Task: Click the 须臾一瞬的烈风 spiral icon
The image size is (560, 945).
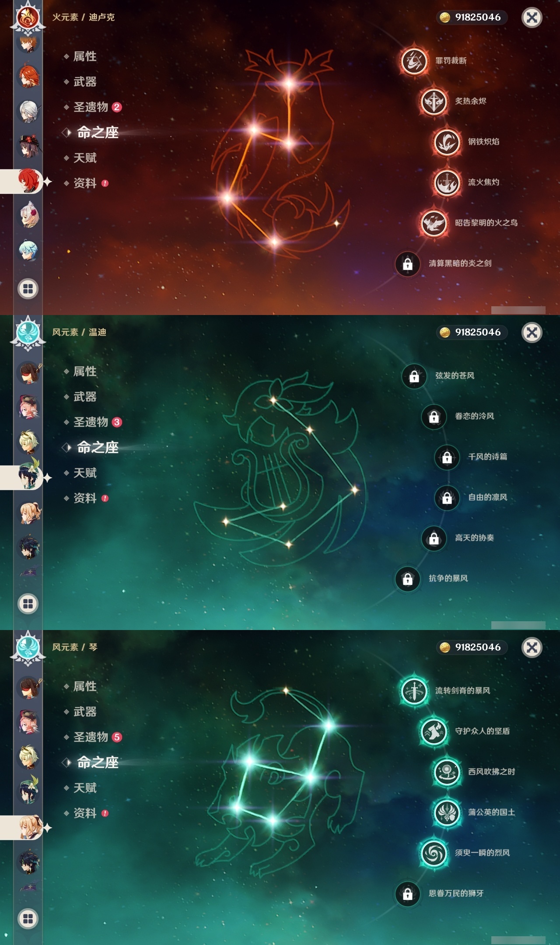Action: (434, 853)
